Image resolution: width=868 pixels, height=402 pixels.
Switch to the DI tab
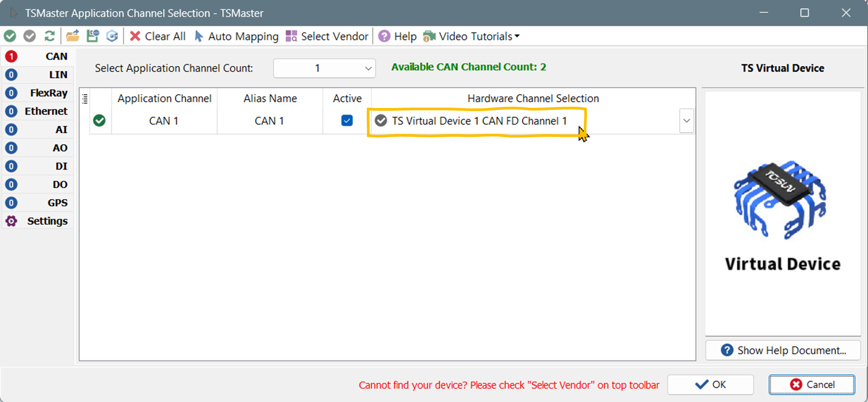[x=37, y=166]
